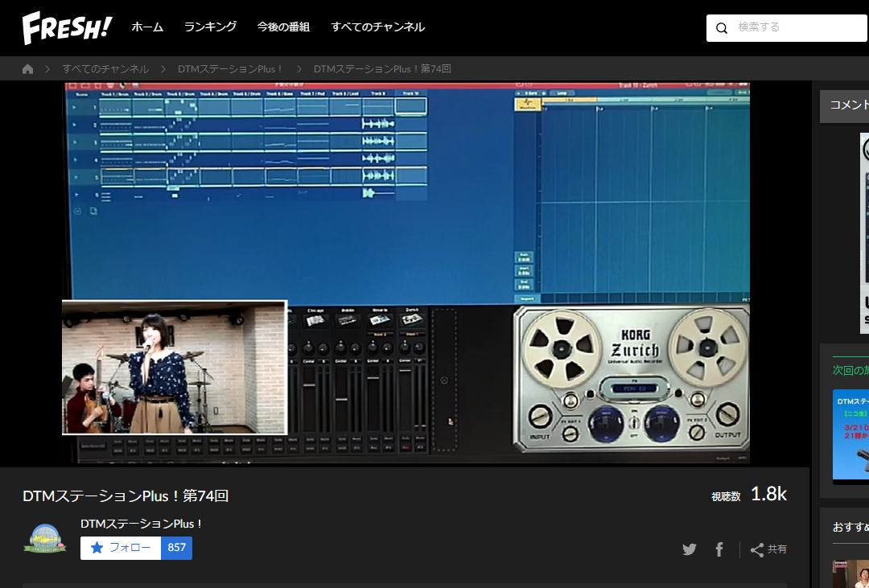Share the video on Facebook

pyautogui.click(x=719, y=549)
